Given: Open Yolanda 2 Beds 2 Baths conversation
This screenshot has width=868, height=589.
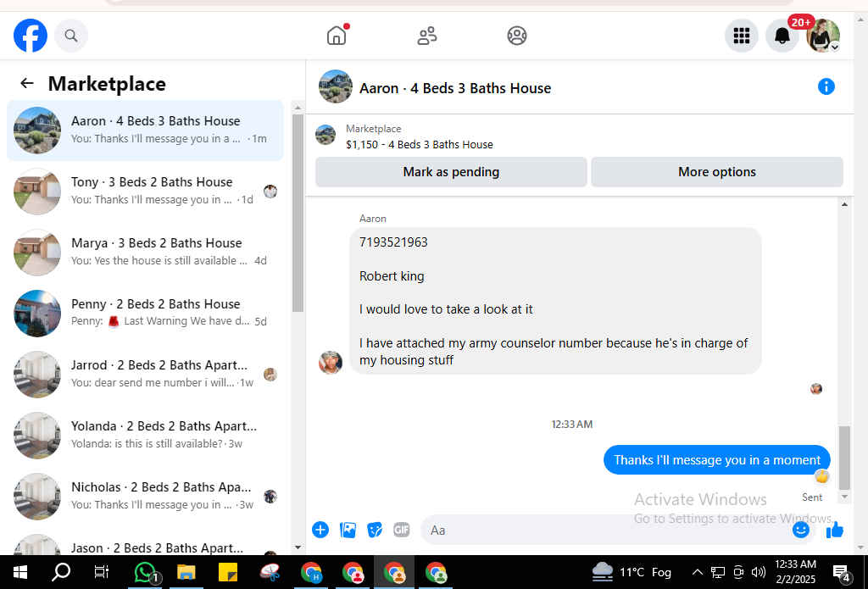Looking at the screenshot, I should coord(145,435).
